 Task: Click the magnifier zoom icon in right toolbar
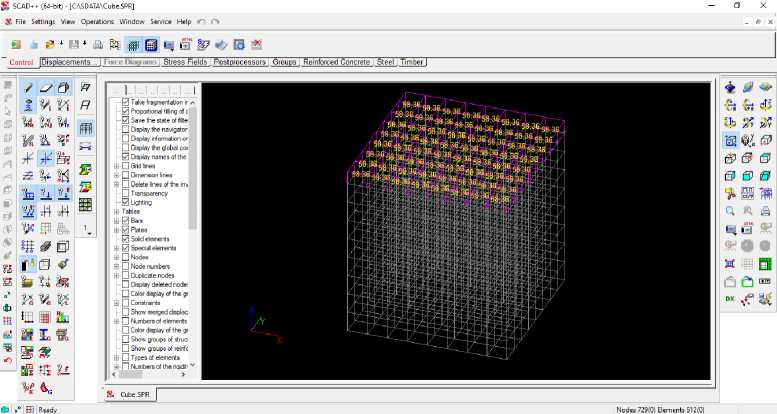pos(730,211)
